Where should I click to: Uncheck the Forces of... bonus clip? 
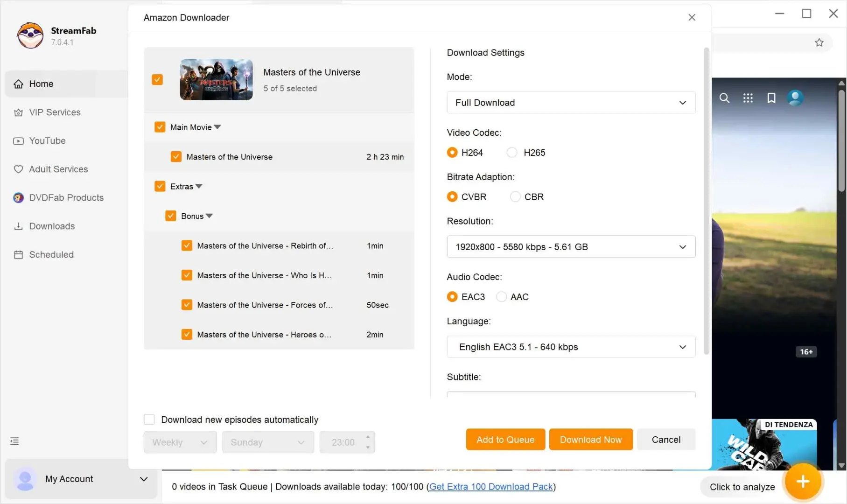coord(187,305)
